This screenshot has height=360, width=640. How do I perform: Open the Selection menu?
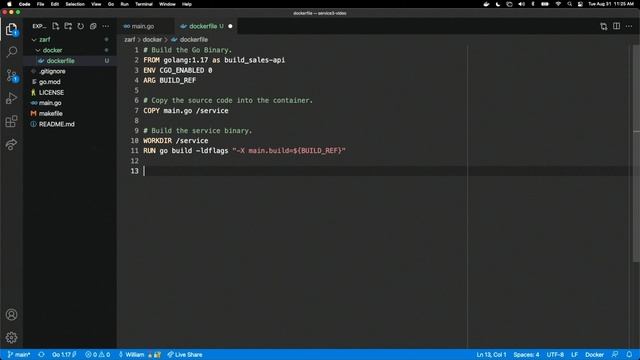coord(75,4)
